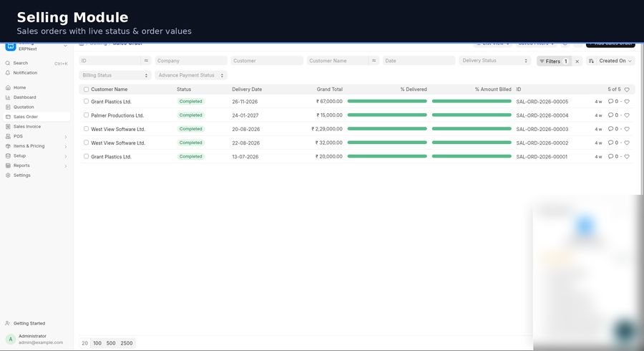Viewport: 644px width, 351px height.
Task: Open Settings in sidebar menu
Action: tap(36, 175)
